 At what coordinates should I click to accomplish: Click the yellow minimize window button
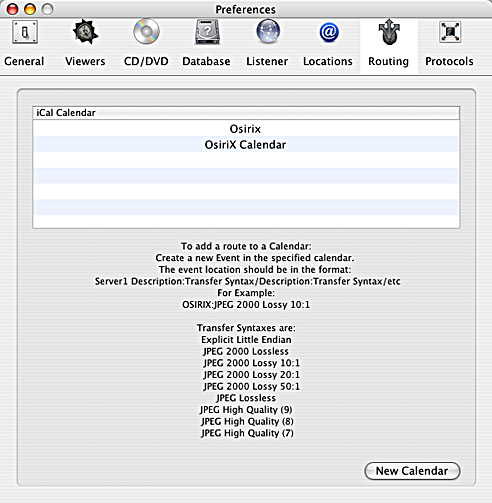(30, 9)
